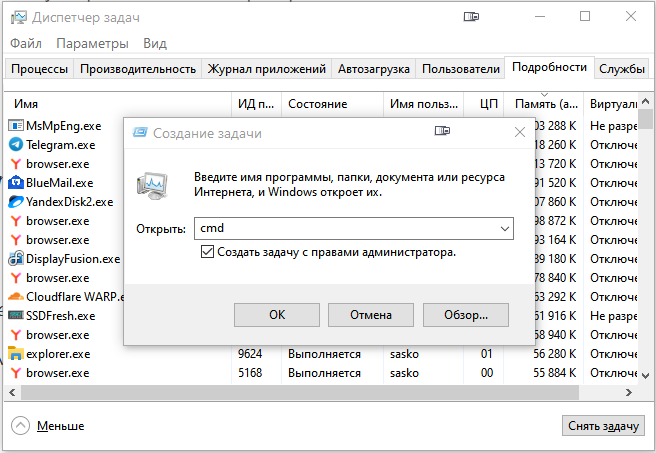Switch to the Пользователи tab

pos(460,69)
